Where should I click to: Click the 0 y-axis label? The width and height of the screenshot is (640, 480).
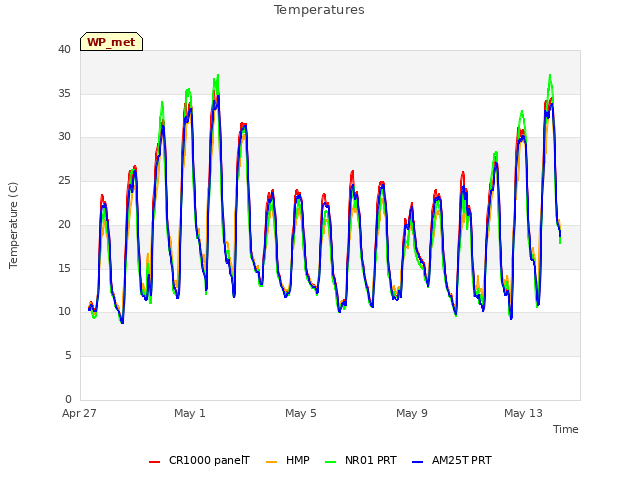click(68, 399)
